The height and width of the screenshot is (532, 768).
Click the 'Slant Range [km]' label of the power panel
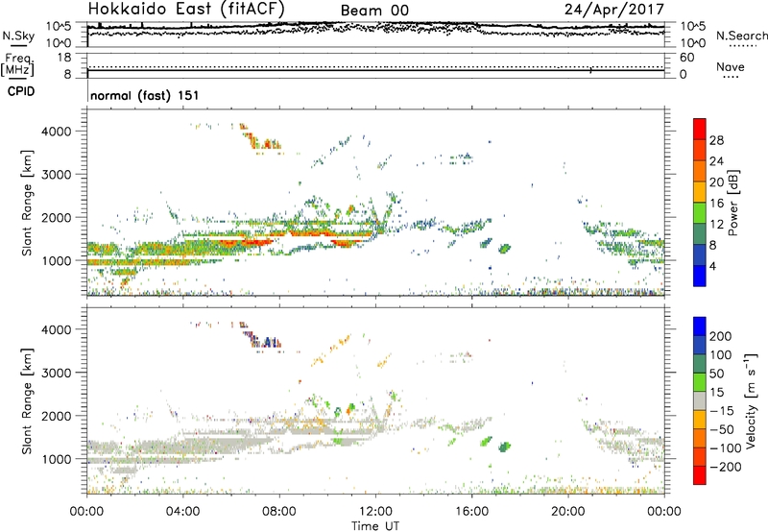[27, 203]
